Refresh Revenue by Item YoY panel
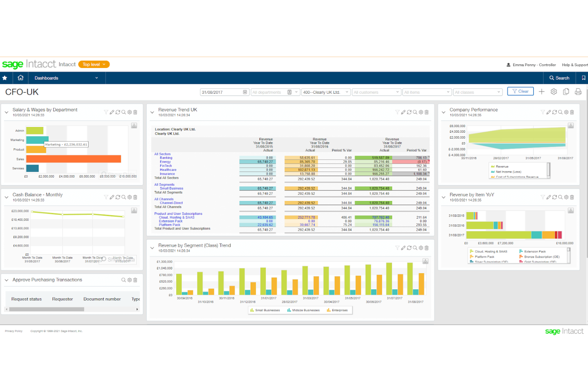The height and width of the screenshot is (392, 588). point(555,197)
